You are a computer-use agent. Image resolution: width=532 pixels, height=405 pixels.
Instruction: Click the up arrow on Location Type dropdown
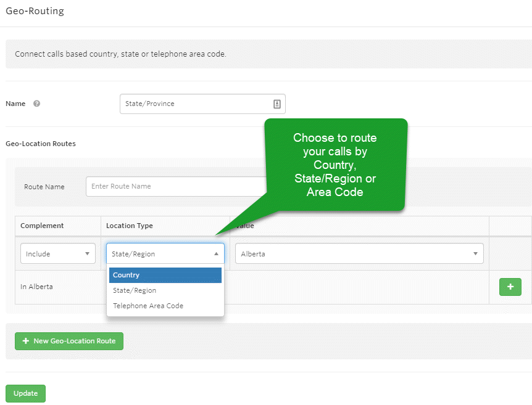click(x=216, y=253)
